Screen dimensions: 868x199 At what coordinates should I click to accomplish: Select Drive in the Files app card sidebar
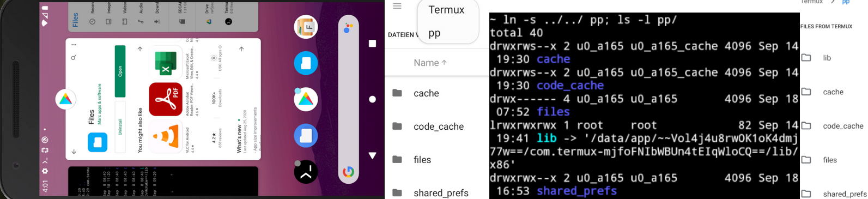[209, 15]
